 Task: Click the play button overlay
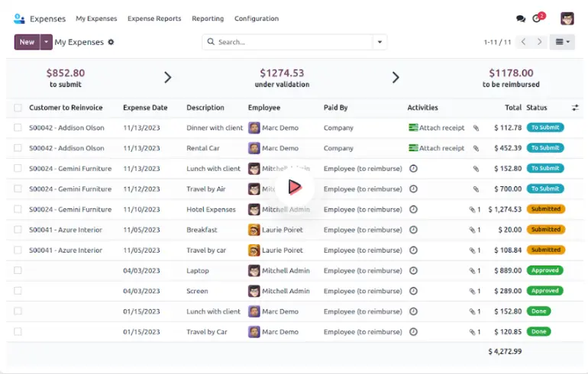pos(294,186)
